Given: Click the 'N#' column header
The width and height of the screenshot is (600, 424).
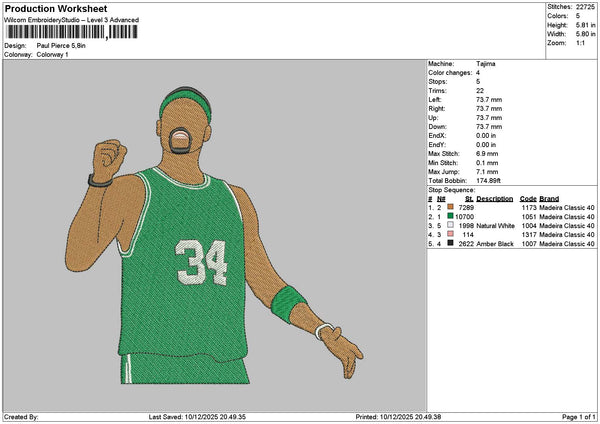Looking at the screenshot, I should click(441, 199).
